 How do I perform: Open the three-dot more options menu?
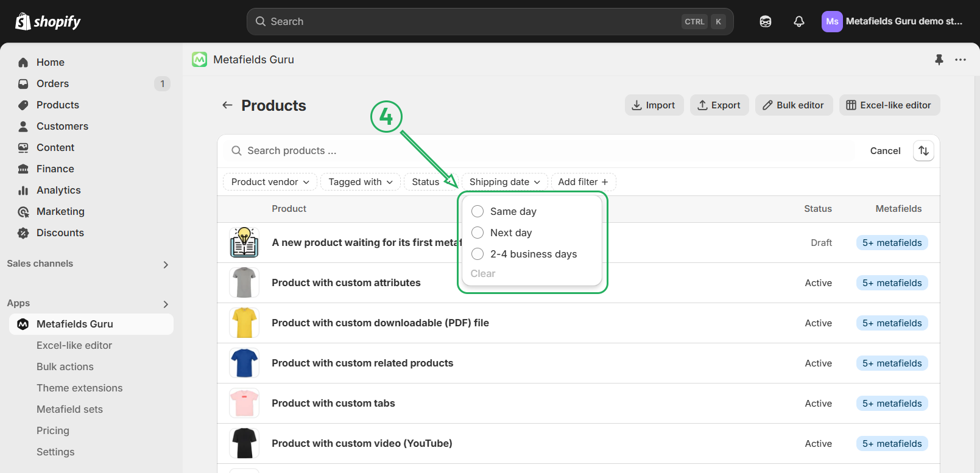961,60
